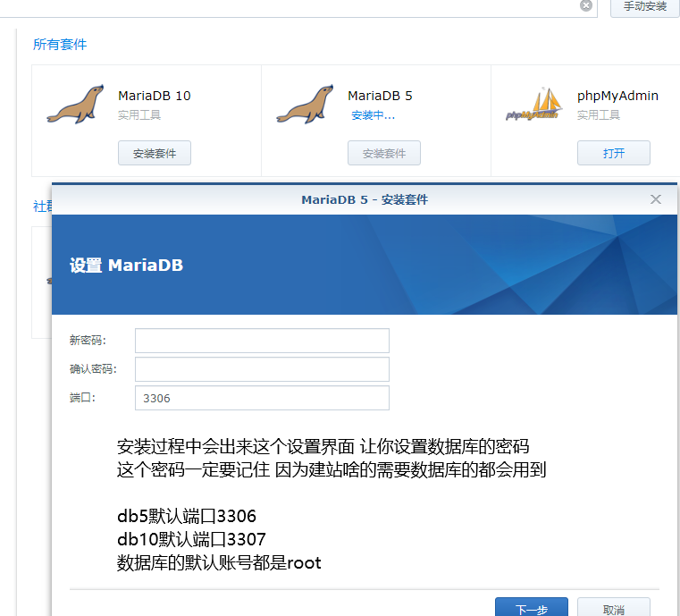Click 下一步 to continue the installation

[x=532, y=607]
